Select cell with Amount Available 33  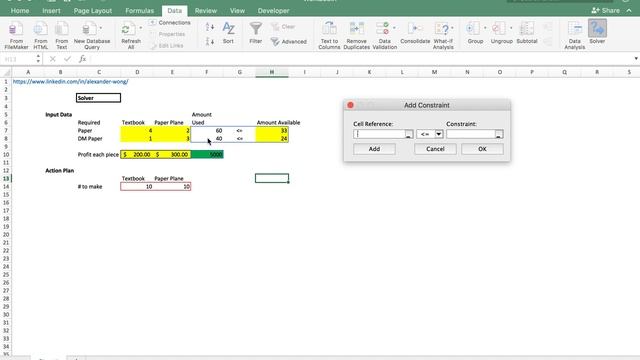point(272,131)
